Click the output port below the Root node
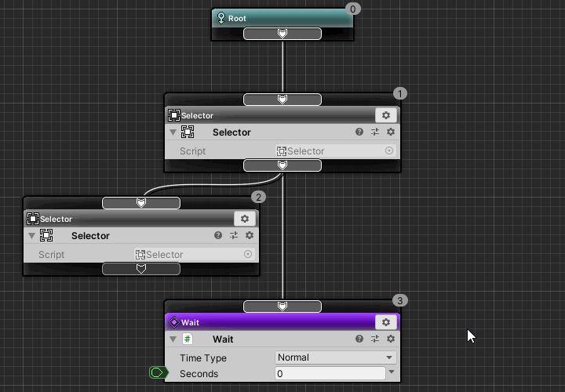Viewport: 565px width, 392px height. point(282,34)
